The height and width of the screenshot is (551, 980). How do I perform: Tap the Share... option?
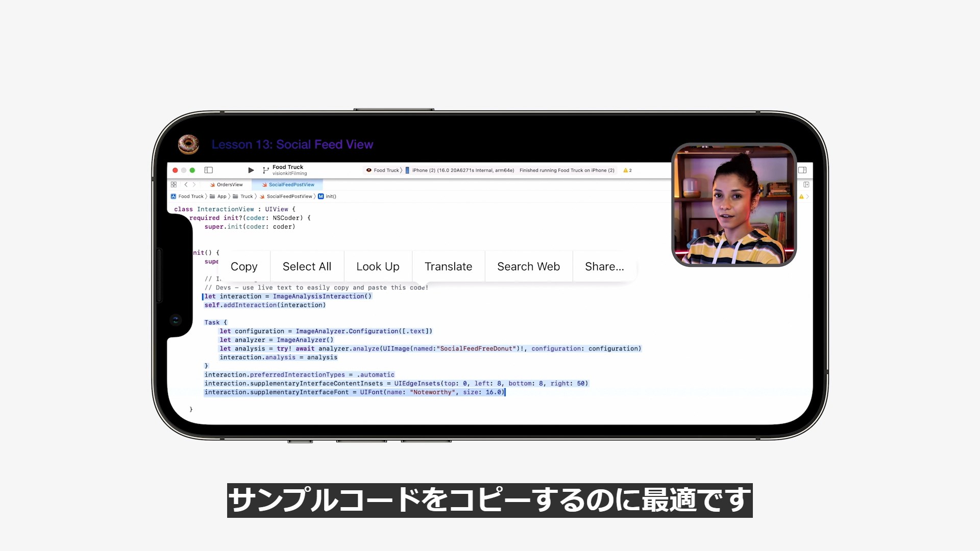(604, 266)
